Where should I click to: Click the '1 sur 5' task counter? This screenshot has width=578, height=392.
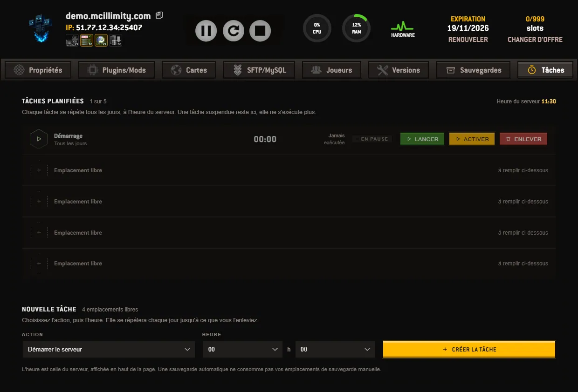[98, 101]
